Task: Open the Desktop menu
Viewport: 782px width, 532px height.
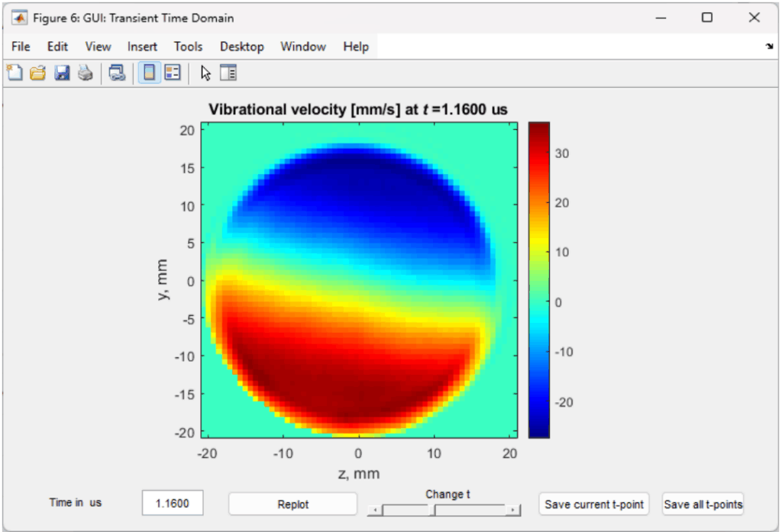Action: click(241, 47)
